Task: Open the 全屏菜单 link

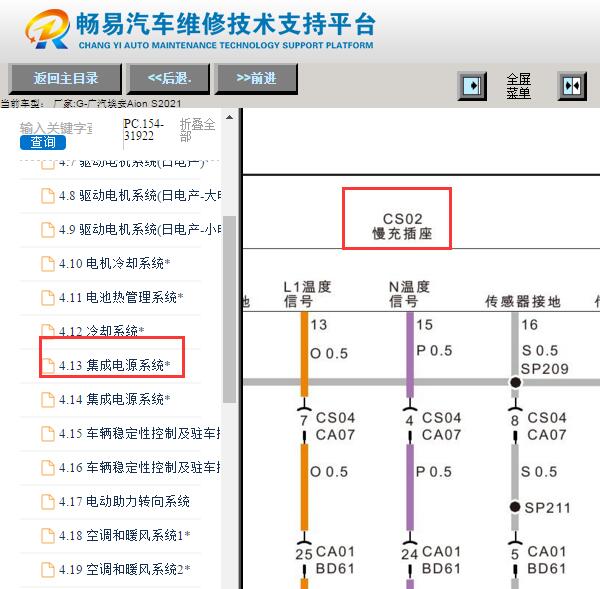Action: 518,86
